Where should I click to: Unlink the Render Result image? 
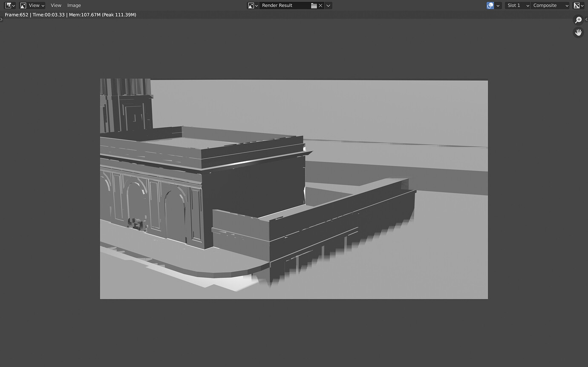[321, 6]
